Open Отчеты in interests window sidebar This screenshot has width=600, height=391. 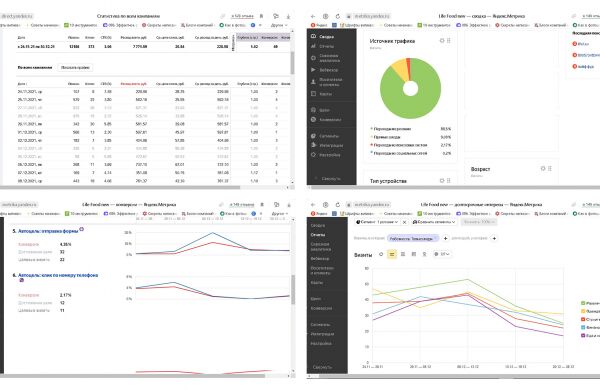[x=318, y=235]
